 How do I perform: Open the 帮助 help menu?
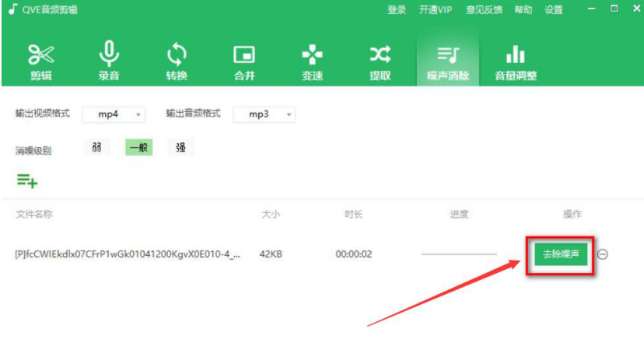click(523, 9)
